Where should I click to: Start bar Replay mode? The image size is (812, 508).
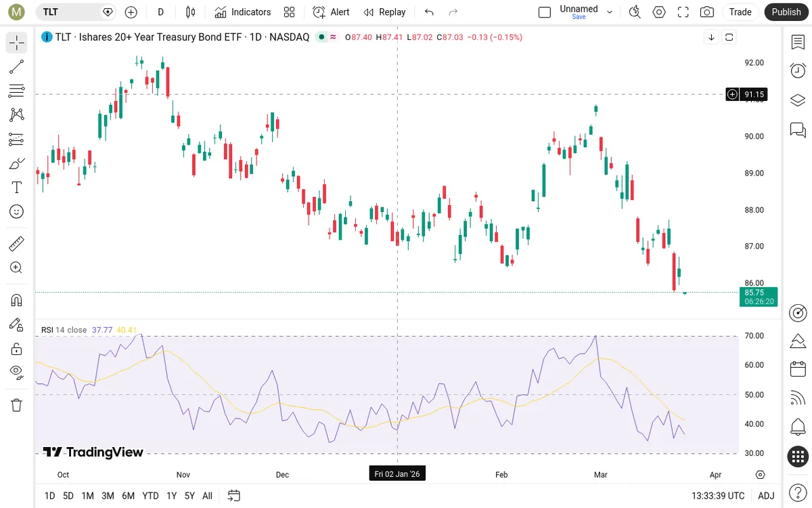(384, 12)
